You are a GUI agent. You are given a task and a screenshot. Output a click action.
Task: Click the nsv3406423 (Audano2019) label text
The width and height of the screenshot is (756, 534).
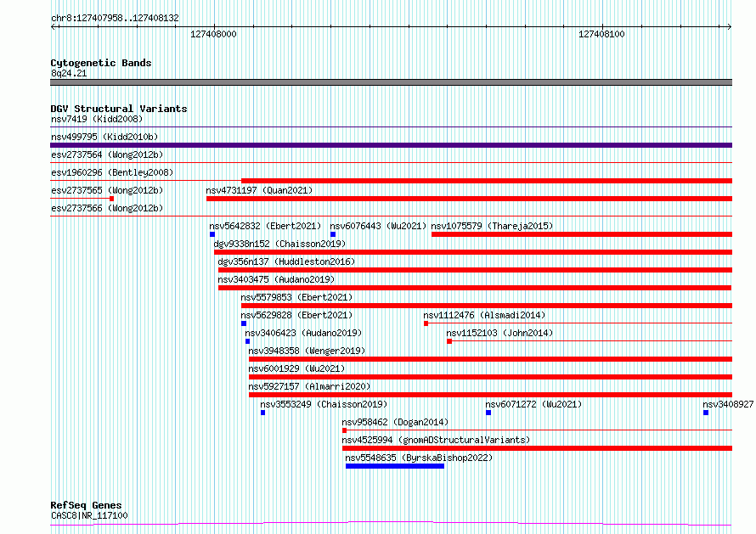click(303, 333)
